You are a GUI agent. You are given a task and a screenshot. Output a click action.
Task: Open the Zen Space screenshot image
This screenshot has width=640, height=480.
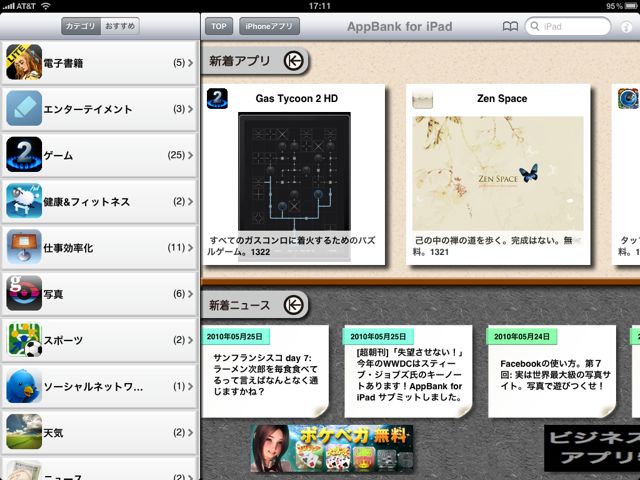498,173
